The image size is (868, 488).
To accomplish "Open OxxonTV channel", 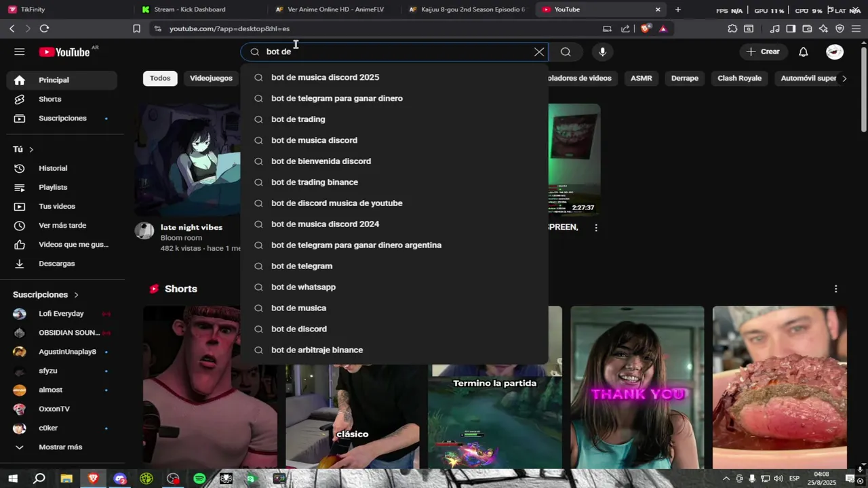I will [62, 409].
